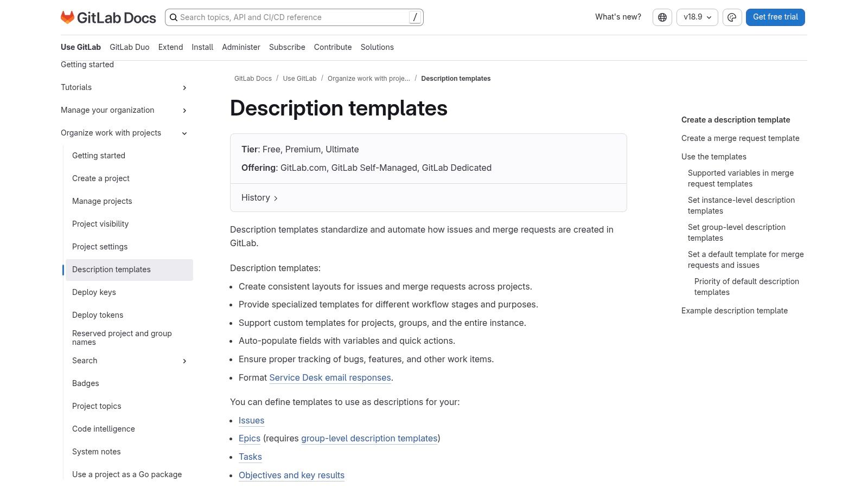
Task: Click the GitLab Docs logo
Action: coord(108,17)
